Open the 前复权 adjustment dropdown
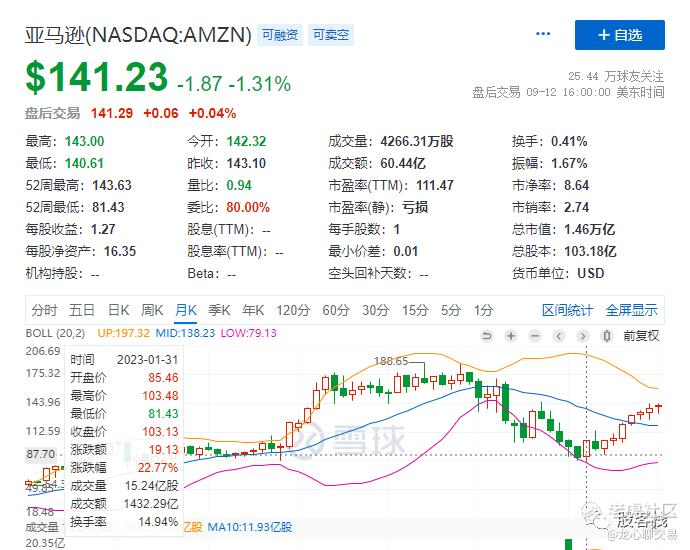 coord(641,337)
